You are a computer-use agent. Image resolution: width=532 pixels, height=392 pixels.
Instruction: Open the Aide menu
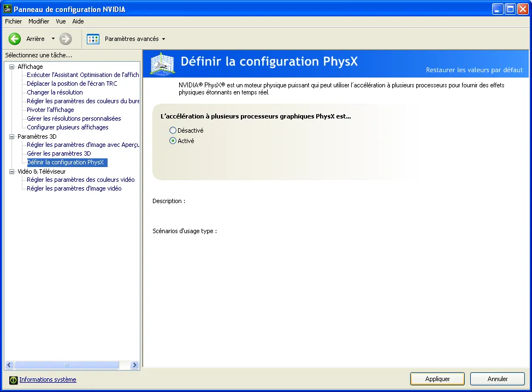tap(78, 21)
